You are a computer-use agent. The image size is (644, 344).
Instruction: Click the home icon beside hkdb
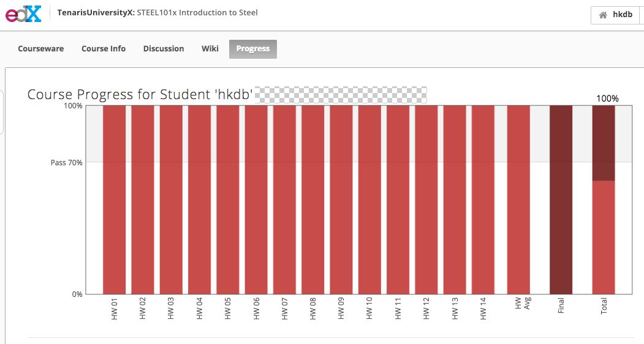tap(603, 15)
